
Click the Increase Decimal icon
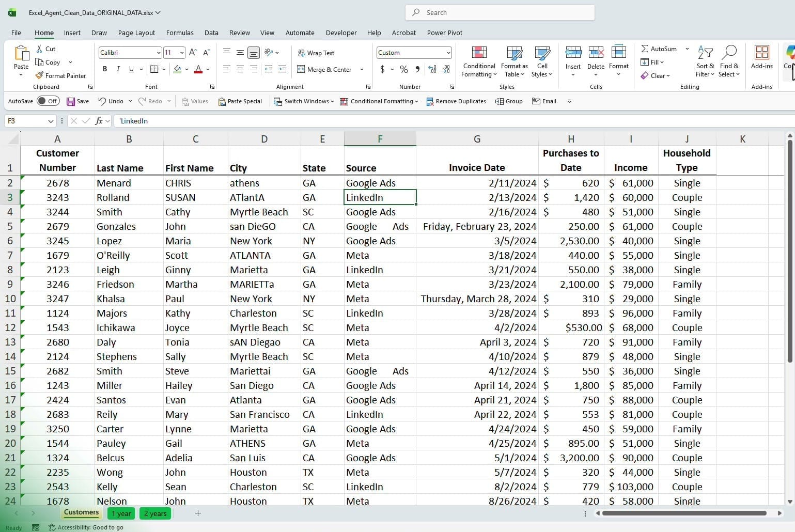[x=432, y=69]
